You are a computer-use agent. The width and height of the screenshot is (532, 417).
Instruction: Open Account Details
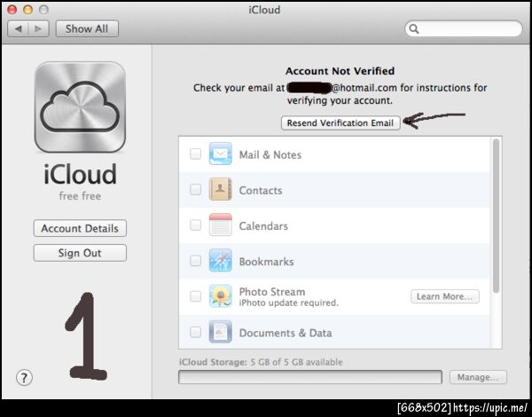pyautogui.click(x=80, y=228)
